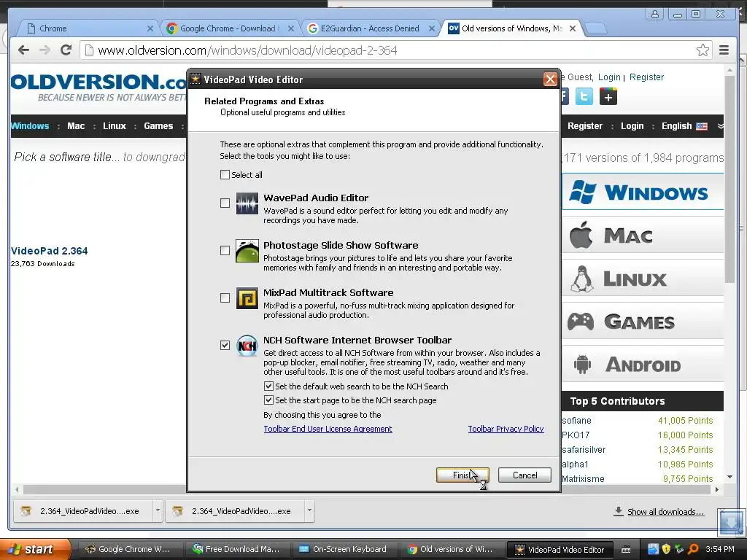
Task: Click the shield security tray icon
Action: (666, 549)
